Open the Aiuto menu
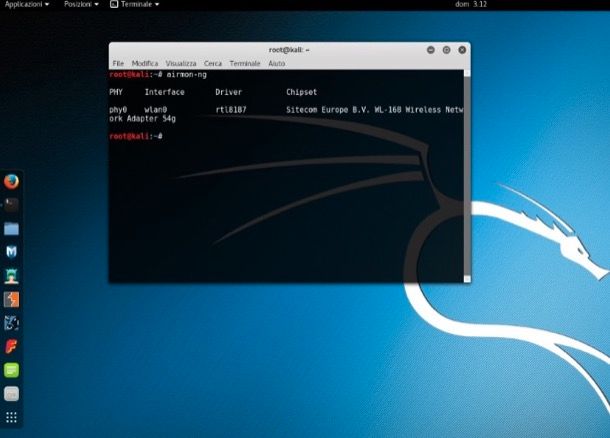 [277, 63]
